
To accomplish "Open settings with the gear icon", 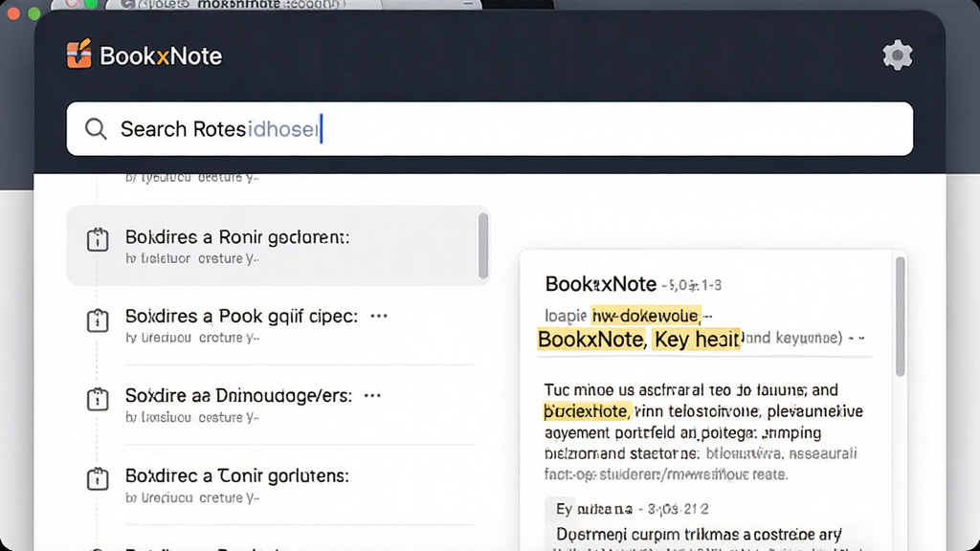I will [x=898, y=55].
